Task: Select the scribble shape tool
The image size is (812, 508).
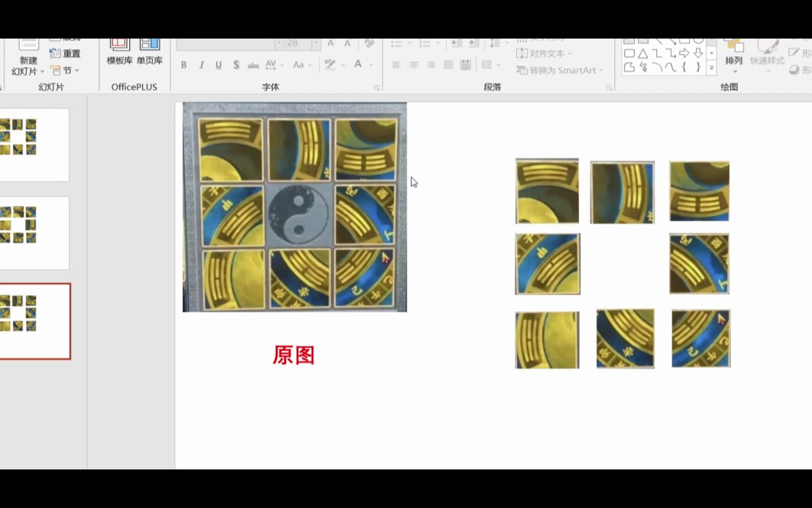Action: point(643,67)
